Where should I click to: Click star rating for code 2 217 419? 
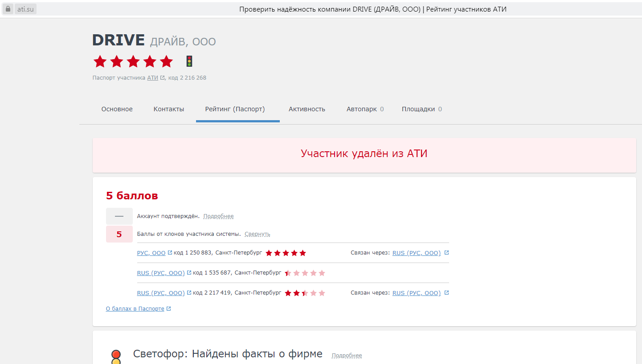(x=305, y=293)
